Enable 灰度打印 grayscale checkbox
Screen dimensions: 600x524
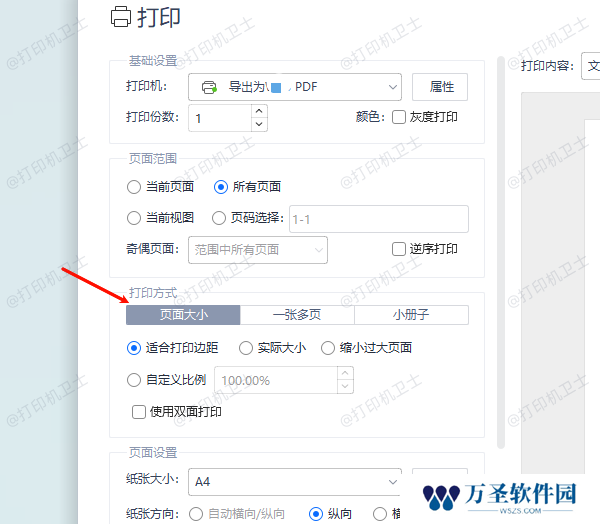[399, 117]
